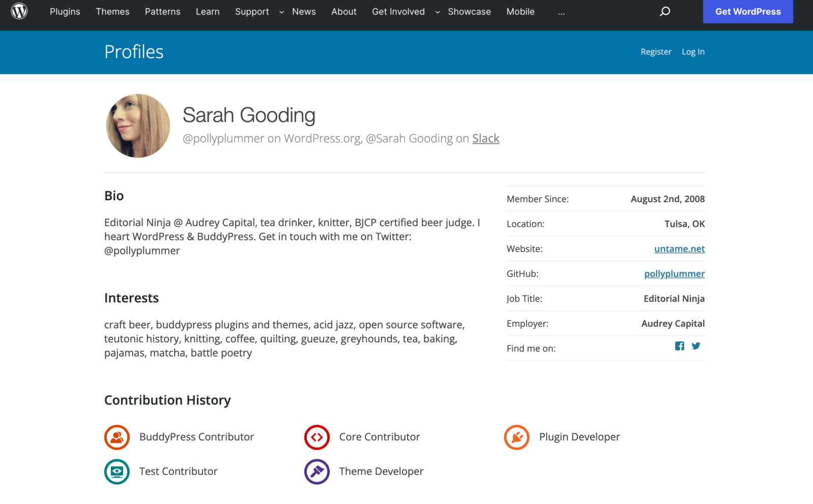Open the Plugins menu item
813x504 pixels.
(x=65, y=11)
